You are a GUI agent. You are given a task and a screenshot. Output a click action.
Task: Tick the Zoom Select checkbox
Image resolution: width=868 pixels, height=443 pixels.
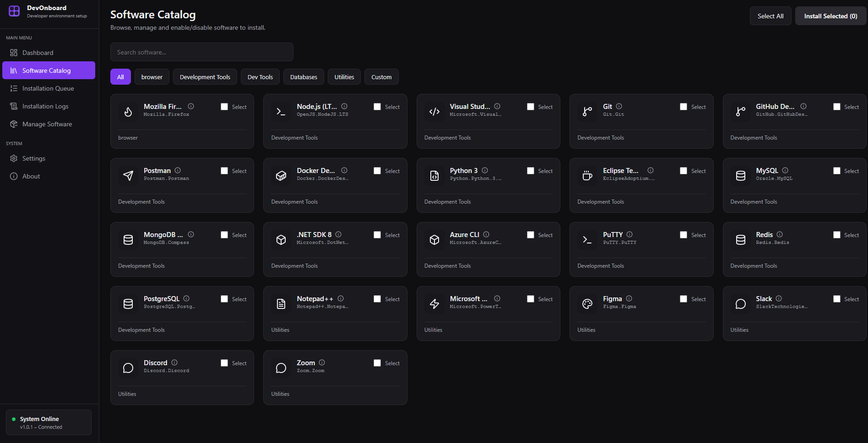pyautogui.click(x=377, y=363)
